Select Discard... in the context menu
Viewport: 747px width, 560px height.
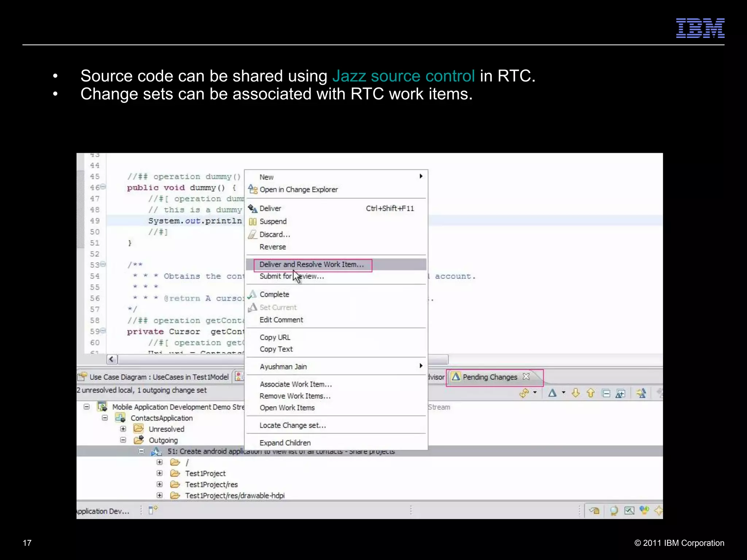[x=336, y=234]
